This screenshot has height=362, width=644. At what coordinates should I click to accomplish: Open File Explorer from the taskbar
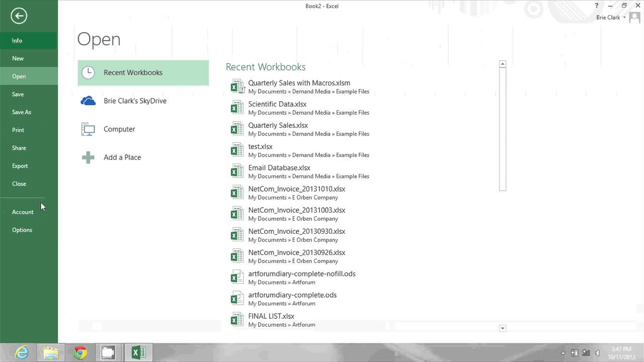click(x=51, y=352)
